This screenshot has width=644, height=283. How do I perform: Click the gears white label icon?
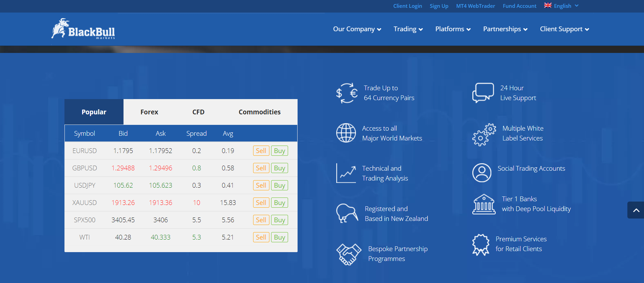tap(484, 134)
